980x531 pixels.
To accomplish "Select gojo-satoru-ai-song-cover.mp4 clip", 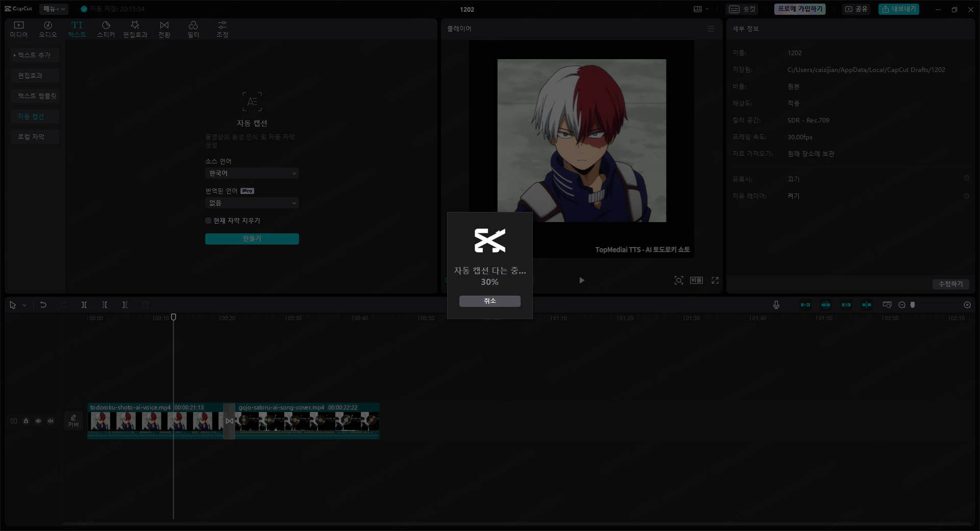I will pyautogui.click(x=307, y=421).
